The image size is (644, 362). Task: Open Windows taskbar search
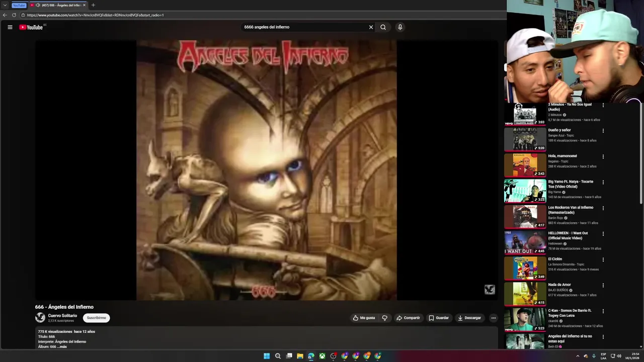pos(278,356)
